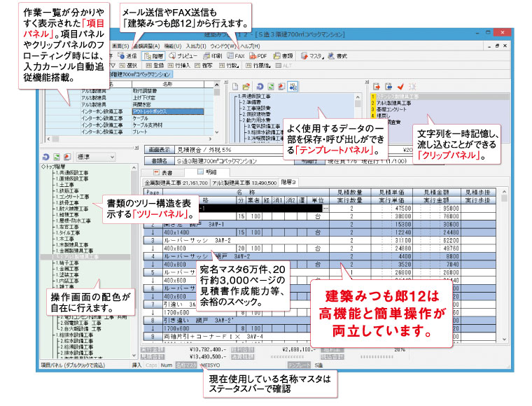Click the 送信 send toolbar icon
This screenshot has width=532, height=406.
(x=127, y=56)
